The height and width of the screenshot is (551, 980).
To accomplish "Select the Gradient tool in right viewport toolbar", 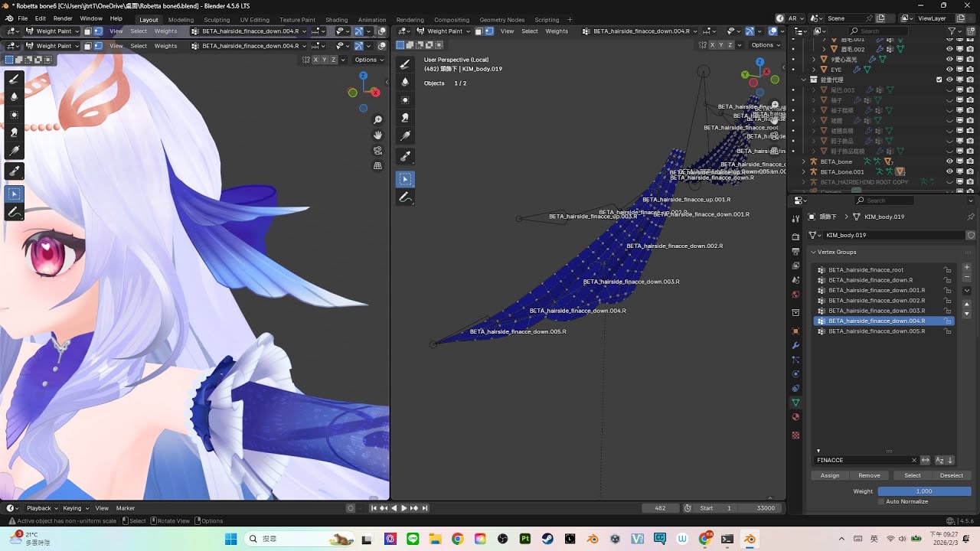I will 406,136.
